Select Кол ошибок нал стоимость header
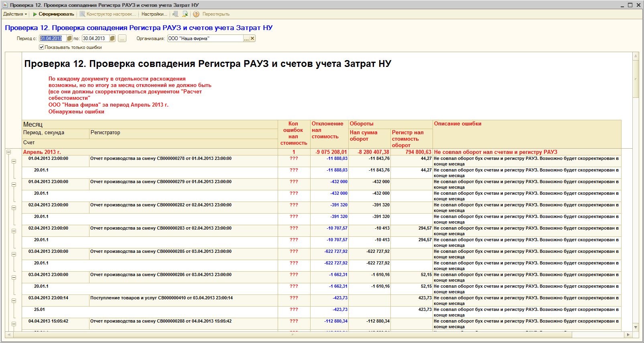The image size is (644, 343). [294, 133]
